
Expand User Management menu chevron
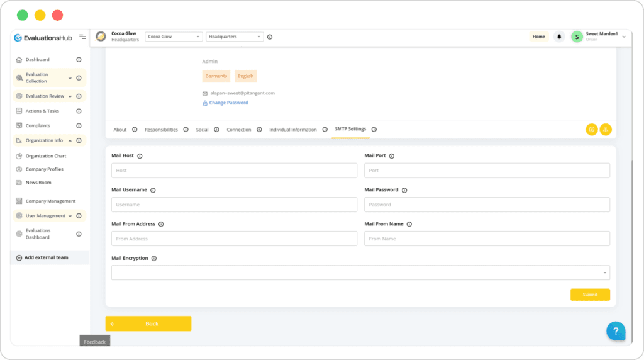click(x=70, y=216)
